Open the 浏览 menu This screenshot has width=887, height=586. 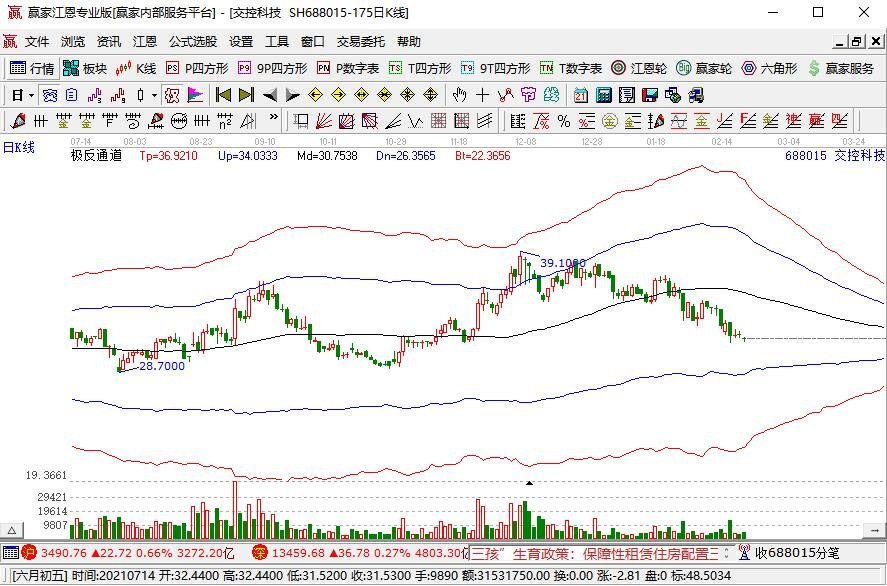click(73, 41)
